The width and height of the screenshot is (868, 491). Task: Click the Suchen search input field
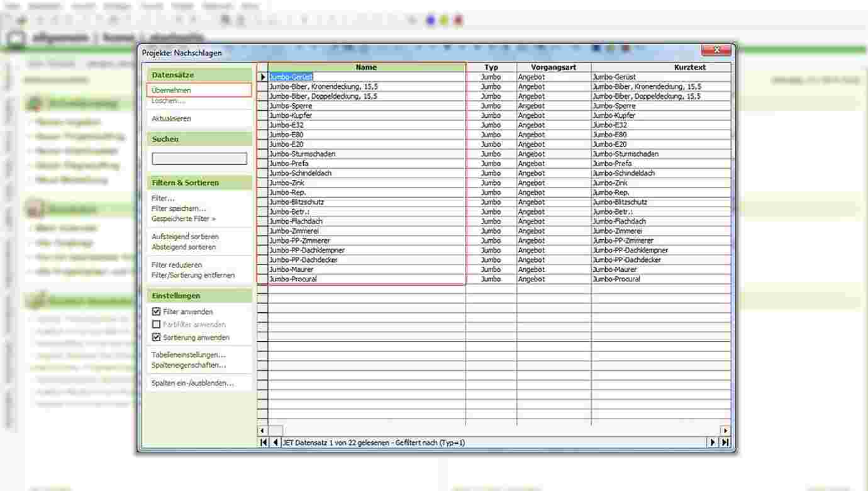(199, 159)
